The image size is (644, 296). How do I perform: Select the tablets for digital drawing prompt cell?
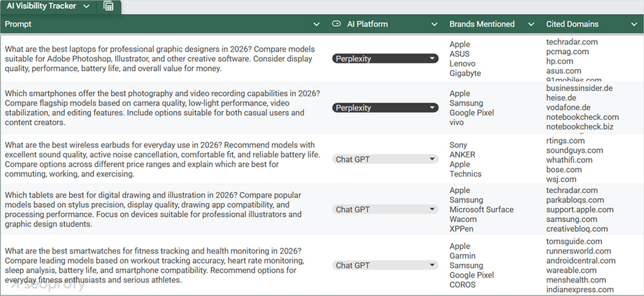click(x=164, y=210)
